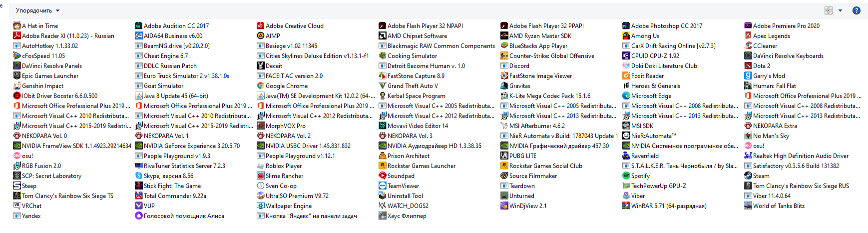Select UltraISO Premium V9.72 entry

click(x=293, y=195)
